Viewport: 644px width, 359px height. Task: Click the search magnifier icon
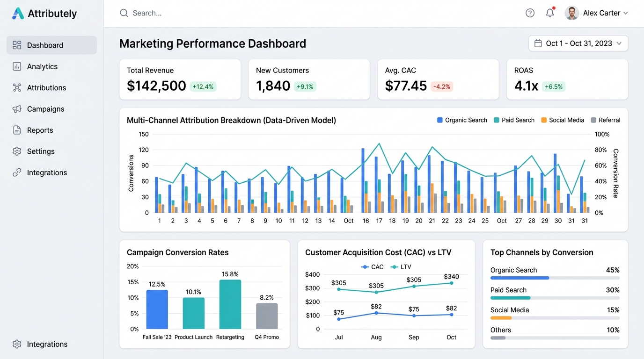tap(124, 13)
